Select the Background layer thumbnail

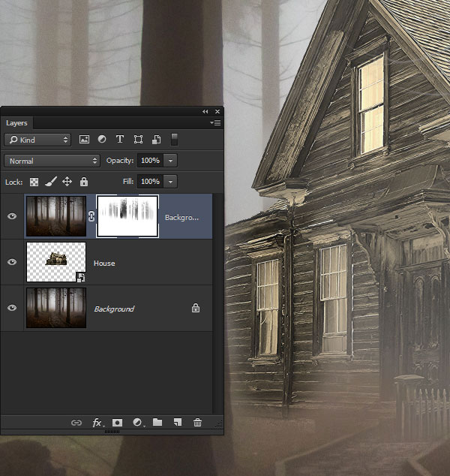(56, 308)
